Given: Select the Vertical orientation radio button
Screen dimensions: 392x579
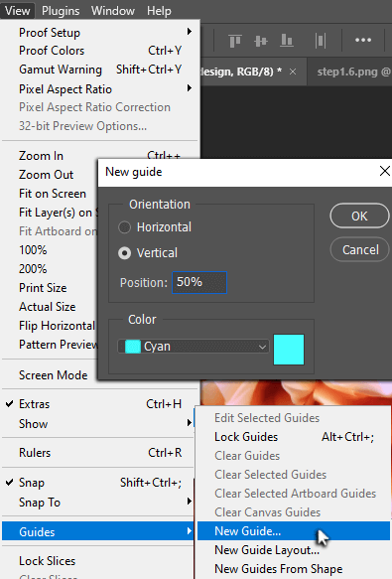Looking at the screenshot, I should click(x=124, y=253).
